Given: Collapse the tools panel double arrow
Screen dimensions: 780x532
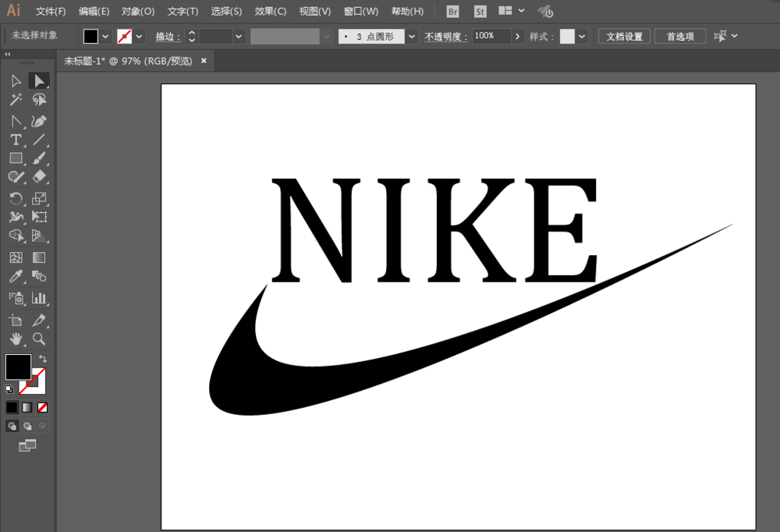Looking at the screenshot, I should click(8, 54).
